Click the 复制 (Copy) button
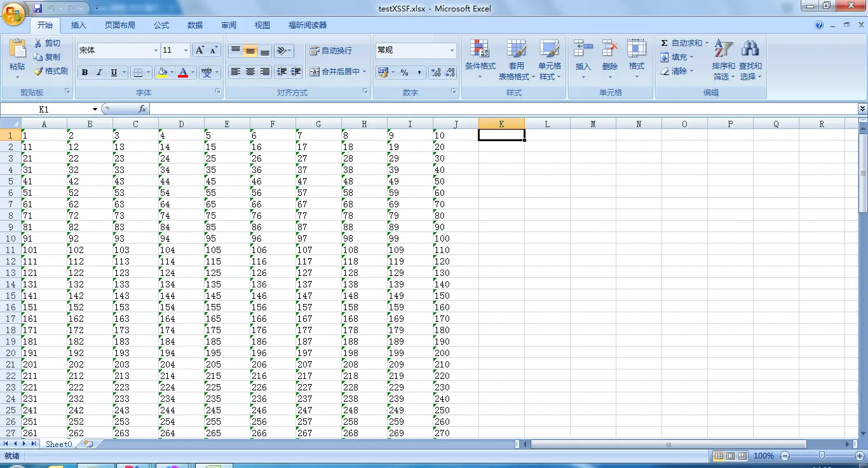 47,57
